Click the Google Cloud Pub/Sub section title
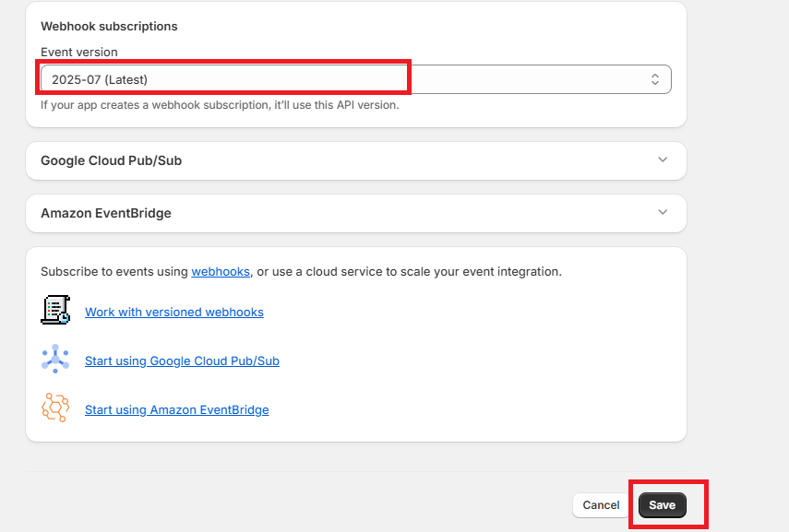This screenshot has width=789, height=532. pyautogui.click(x=111, y=160)
